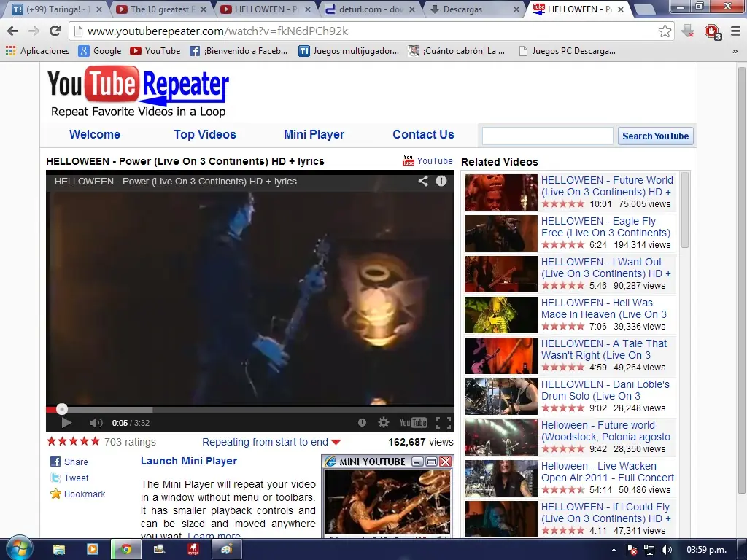Open the Mini Player menu item
This screenshot has height=560, width=747.
[x=314, y=134]
